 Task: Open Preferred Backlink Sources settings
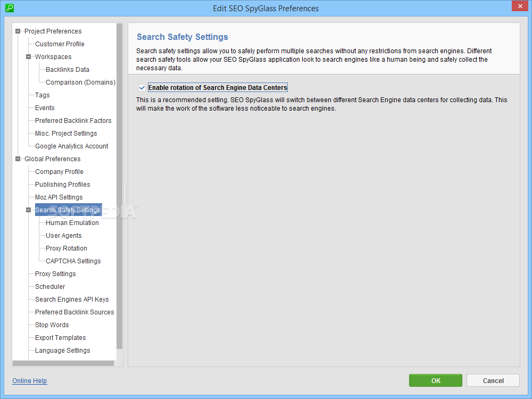click(74, 312)
